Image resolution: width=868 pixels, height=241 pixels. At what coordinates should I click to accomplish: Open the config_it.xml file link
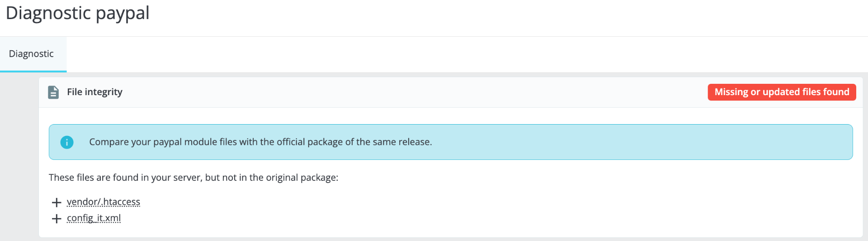pyautogui.click(x=94, y=218)
